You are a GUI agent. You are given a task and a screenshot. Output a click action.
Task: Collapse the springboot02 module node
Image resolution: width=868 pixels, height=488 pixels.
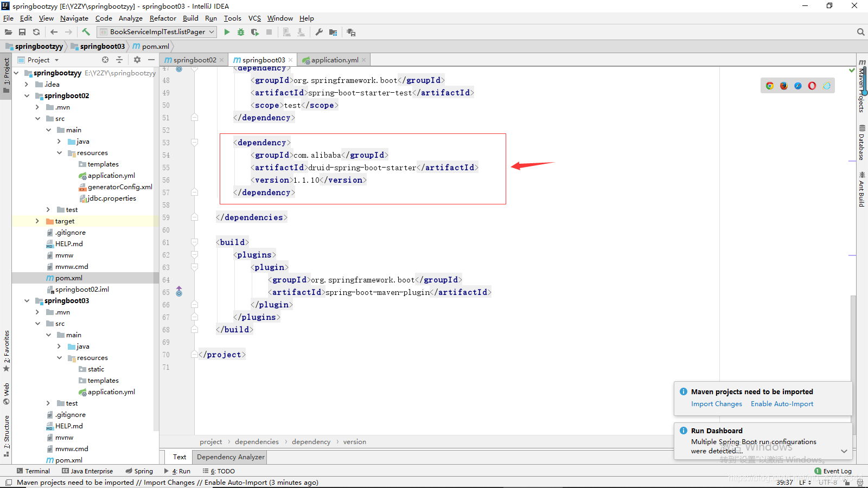(27, 96)
